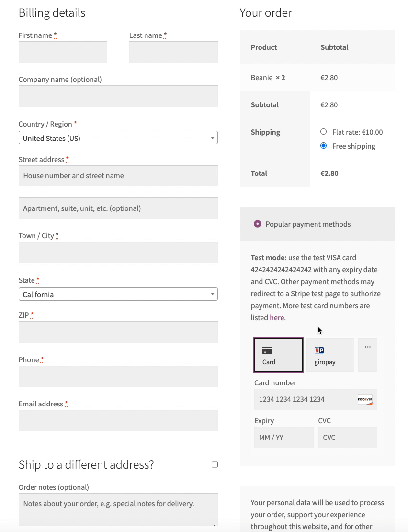The image size is (408, 532).
Task: Open the Country / Region selector
Action: pyautogui.click(x=118, y=137)
